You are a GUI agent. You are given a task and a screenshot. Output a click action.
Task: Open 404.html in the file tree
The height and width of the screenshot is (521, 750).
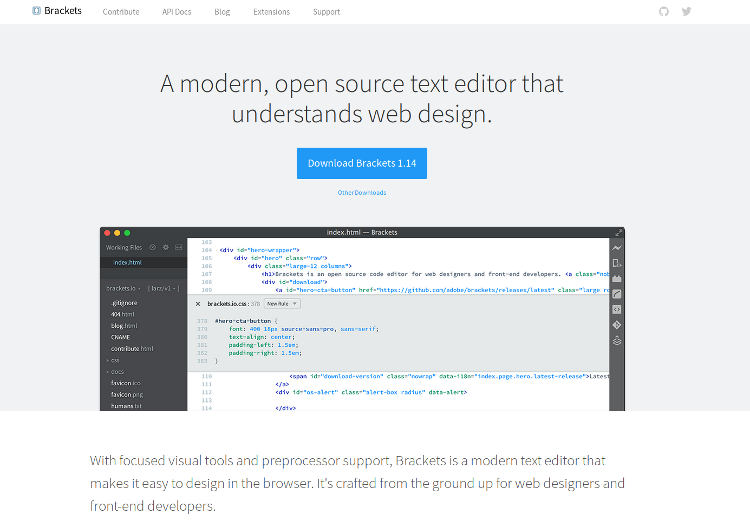coord(123,314)
